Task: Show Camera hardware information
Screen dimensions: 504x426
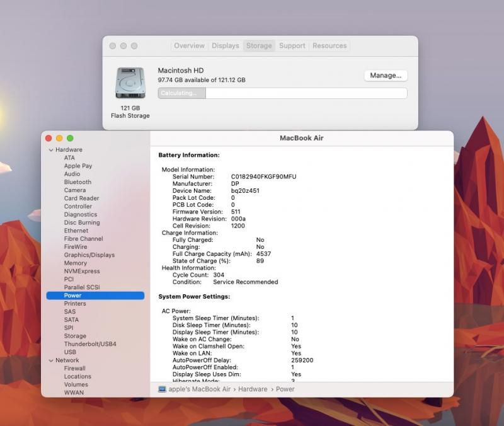Action: [75, 190]
